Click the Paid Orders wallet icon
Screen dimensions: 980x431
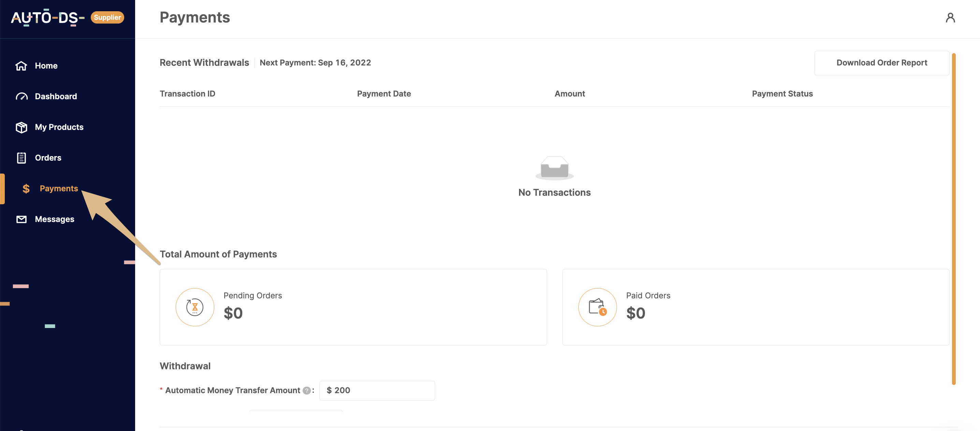coord(597,307)
